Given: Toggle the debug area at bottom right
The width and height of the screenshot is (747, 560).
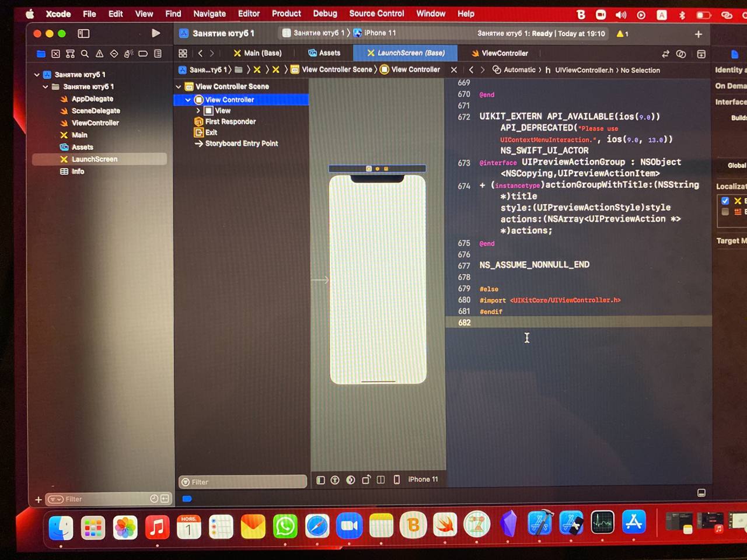Looking at the screenshot, I should pos(701,493).
